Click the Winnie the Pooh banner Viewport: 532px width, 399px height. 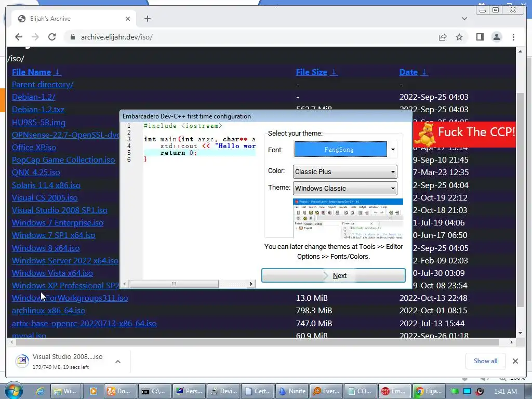[x=464, y=134]
